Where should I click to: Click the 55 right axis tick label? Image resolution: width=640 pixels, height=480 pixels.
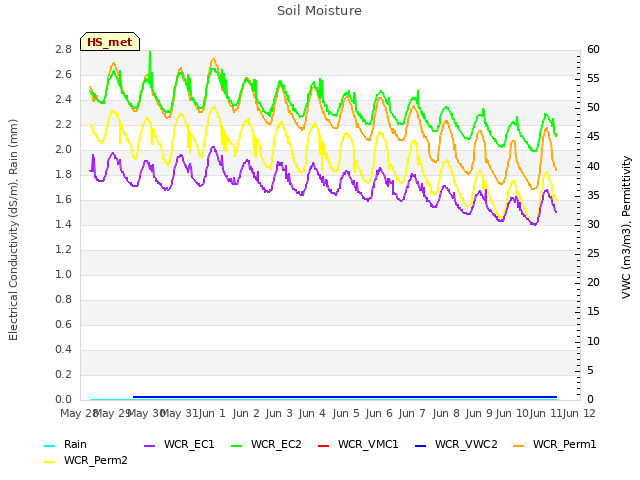tap(593, 78)
